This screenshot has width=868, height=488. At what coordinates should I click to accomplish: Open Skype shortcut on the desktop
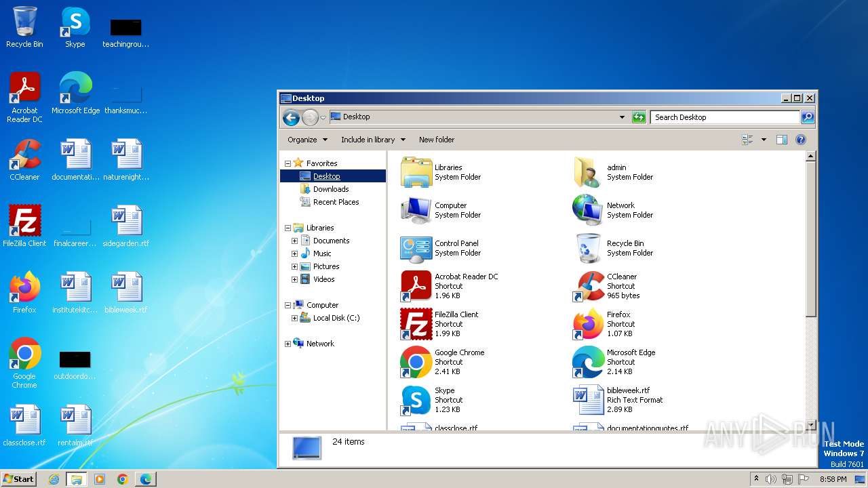75,27
